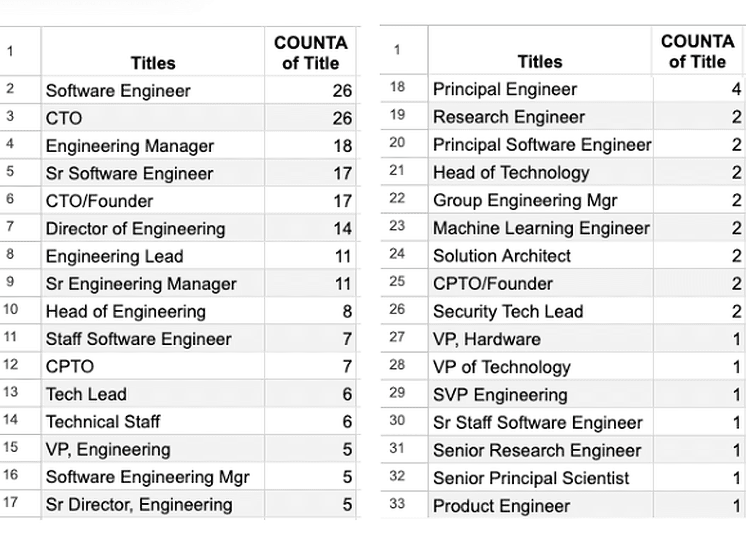Select the Senior Principal Scientist cell

pos(540,478)
